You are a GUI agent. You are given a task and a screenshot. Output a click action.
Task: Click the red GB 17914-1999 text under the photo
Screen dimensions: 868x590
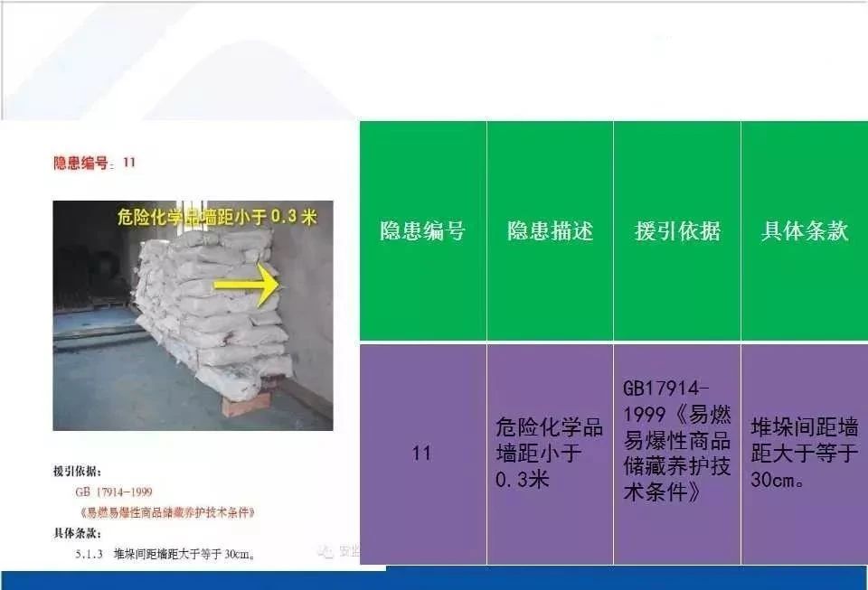tap(113, 492)
